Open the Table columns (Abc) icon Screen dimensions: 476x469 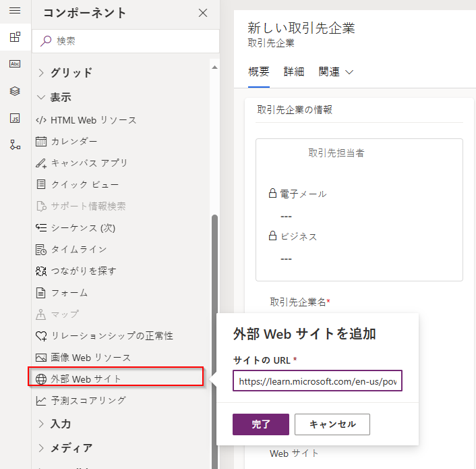pyautogui.click(x=15, y=64)
